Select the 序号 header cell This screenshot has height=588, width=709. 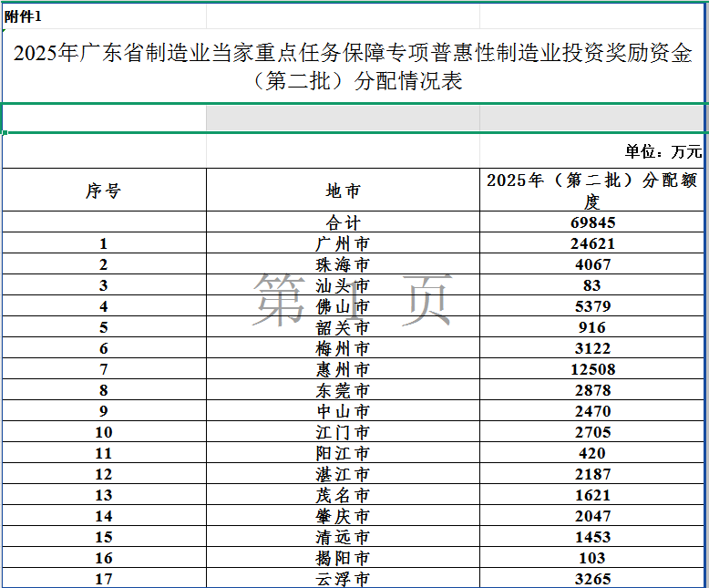click(104, 191)
